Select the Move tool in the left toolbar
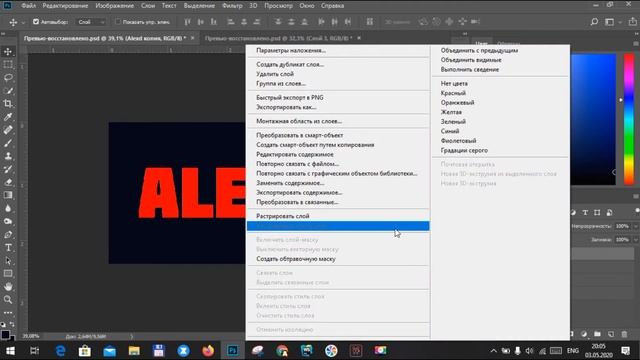The height and width of the screenshot is (360, 640). coord(8,51)
